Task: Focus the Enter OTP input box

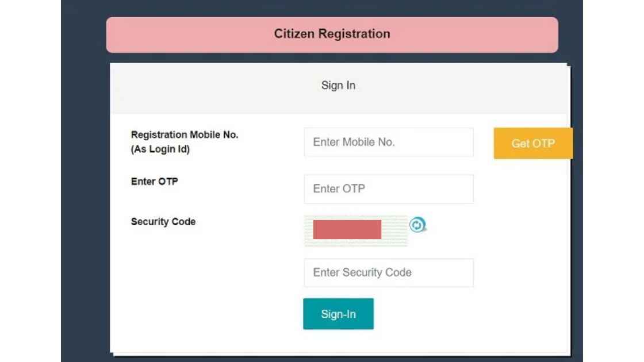Action: [388, 188]
